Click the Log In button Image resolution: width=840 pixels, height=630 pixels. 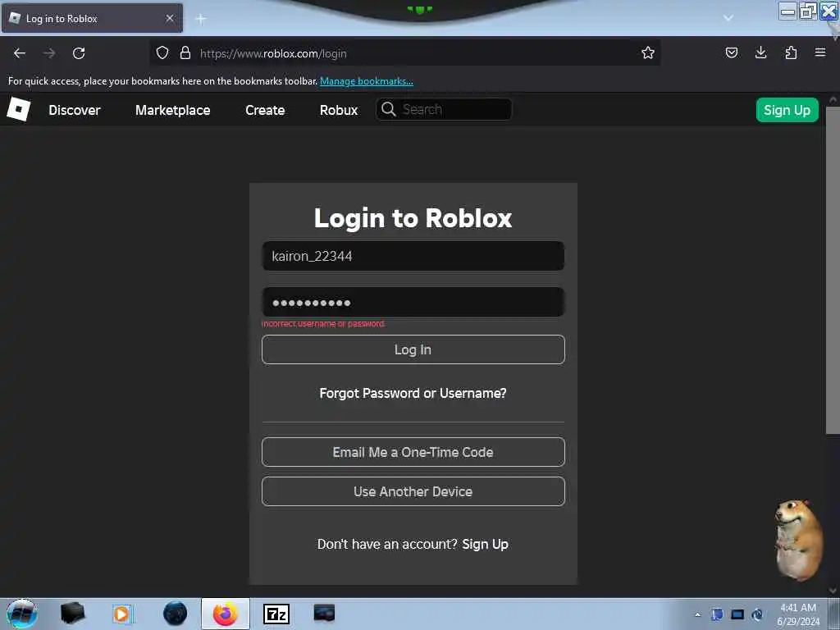413,349
